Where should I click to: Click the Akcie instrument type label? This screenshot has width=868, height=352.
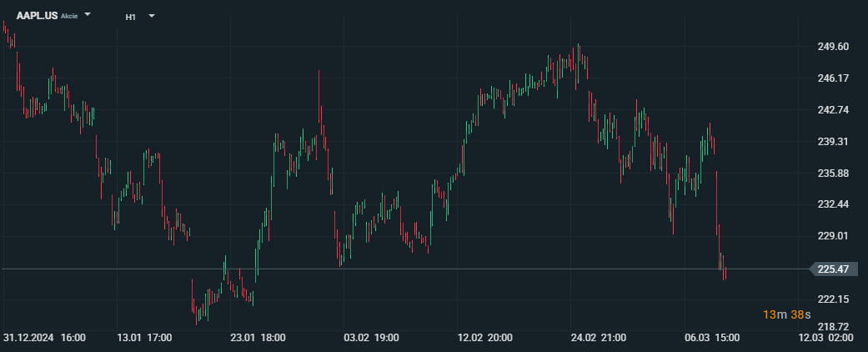tap(69, 16)
